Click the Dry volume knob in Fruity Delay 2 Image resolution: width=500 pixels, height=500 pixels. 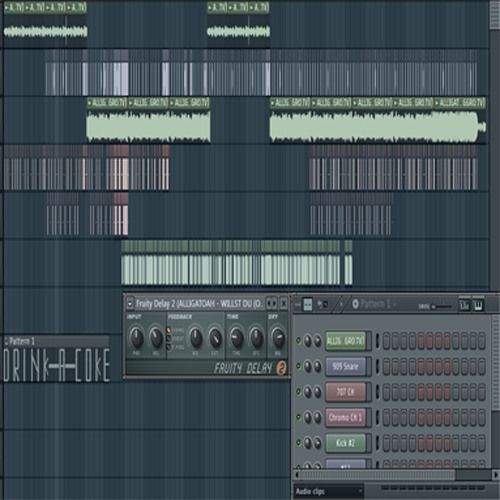[278, 337]
